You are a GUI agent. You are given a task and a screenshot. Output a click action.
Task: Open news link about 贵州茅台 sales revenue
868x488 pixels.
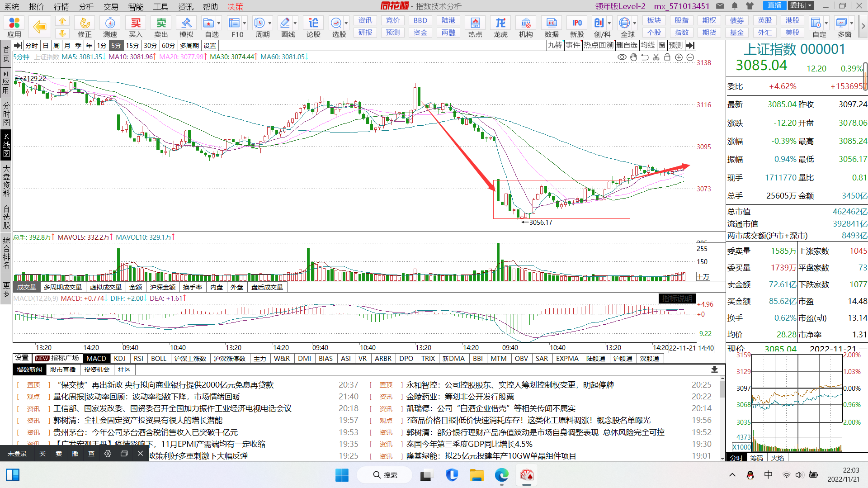pyautogui.click(x=145, y=432)
